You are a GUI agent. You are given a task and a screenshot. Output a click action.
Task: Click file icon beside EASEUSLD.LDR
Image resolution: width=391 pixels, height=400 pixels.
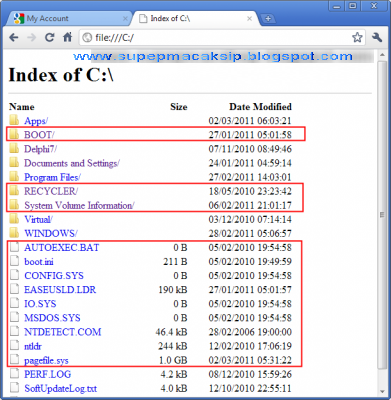[14, 289]
